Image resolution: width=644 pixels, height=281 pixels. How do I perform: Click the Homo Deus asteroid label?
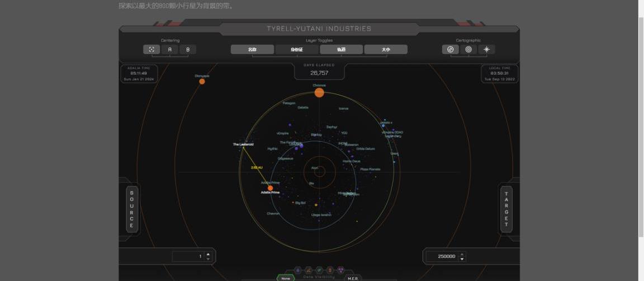pyautogui.click(x=352, y=161)
